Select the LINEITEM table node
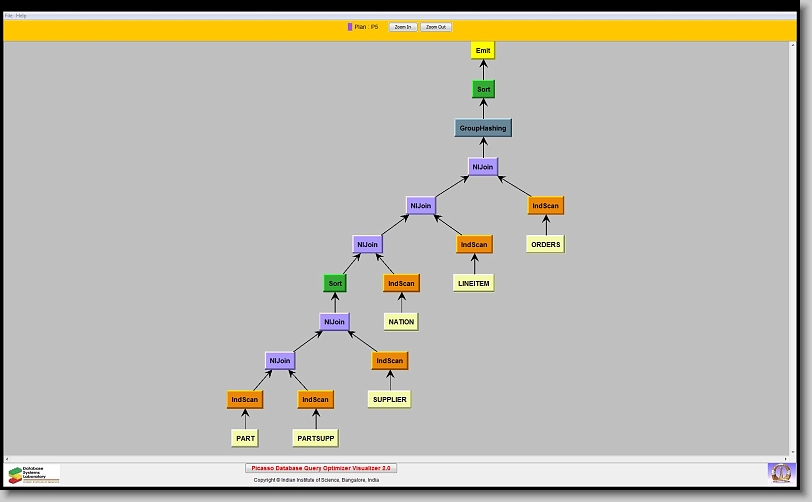The width and height of the screenshot is (812, 502). tap(473, 283)
